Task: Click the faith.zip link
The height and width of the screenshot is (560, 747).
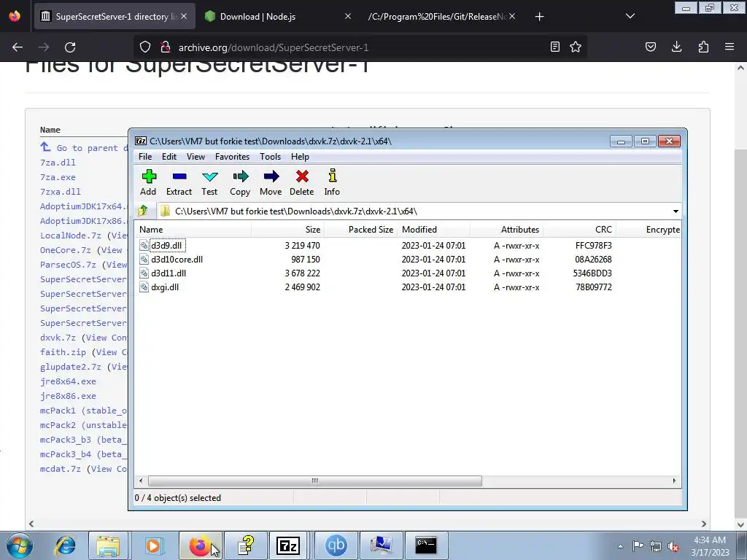Action: [63, 352]
